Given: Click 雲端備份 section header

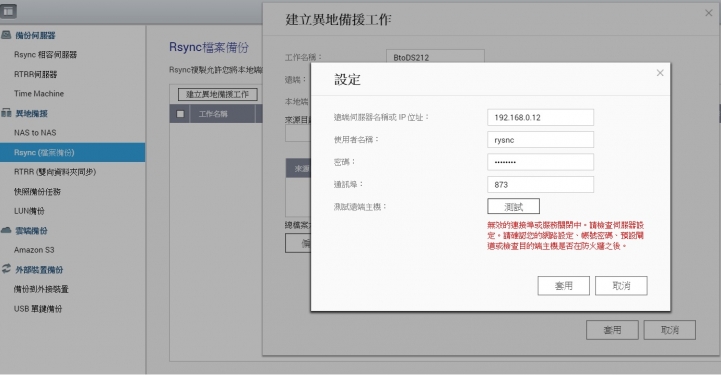Looking at the screenshot, I should coord(31,231).
